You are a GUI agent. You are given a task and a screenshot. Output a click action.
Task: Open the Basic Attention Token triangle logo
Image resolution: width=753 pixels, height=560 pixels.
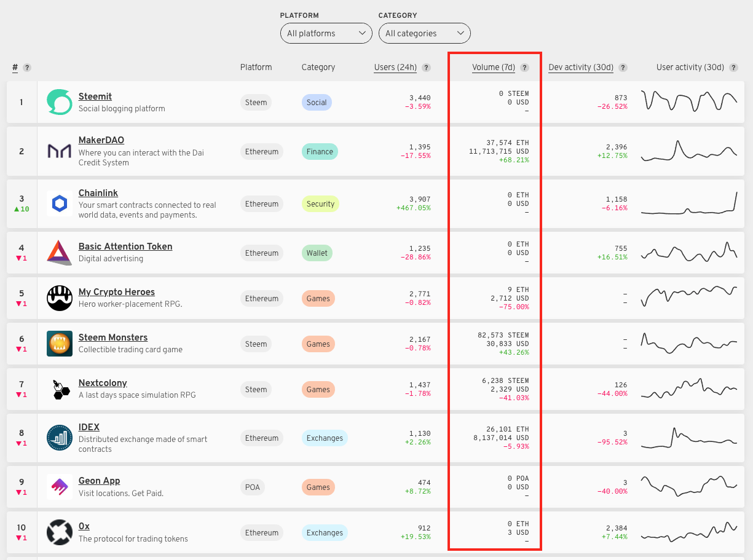click(60, 253)
